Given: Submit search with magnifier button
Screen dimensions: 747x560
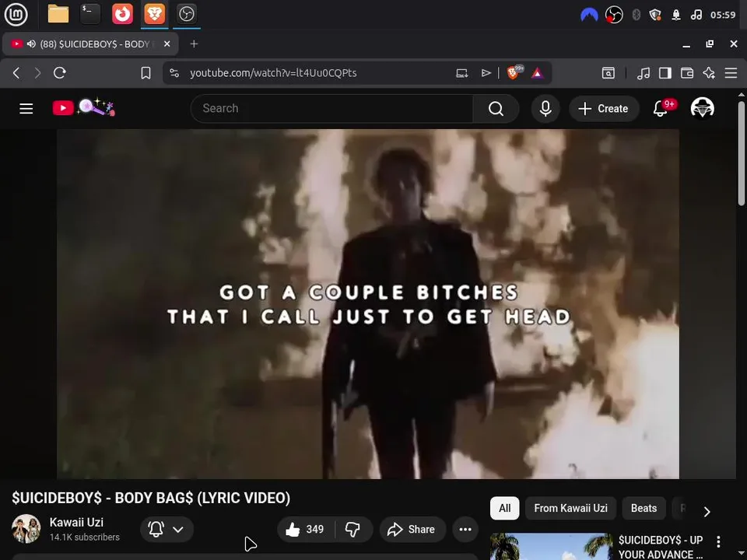Looking at the screenshot, I should coord(496,109).
